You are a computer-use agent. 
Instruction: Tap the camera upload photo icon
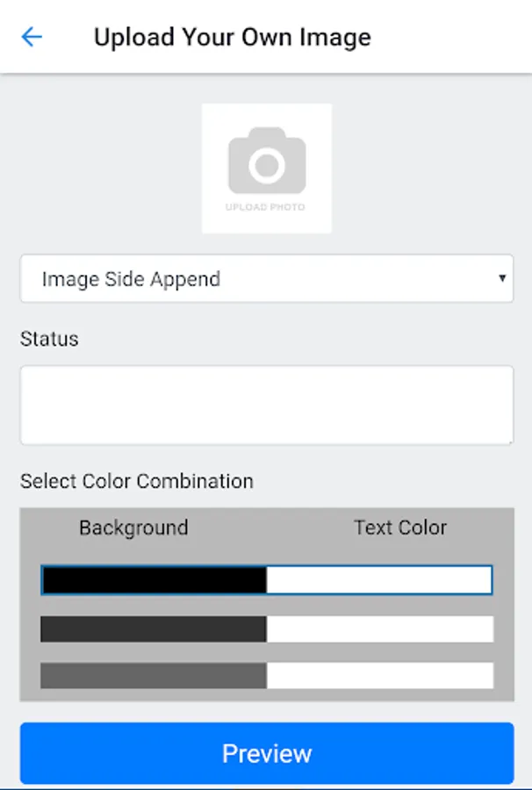pos(267,162)
